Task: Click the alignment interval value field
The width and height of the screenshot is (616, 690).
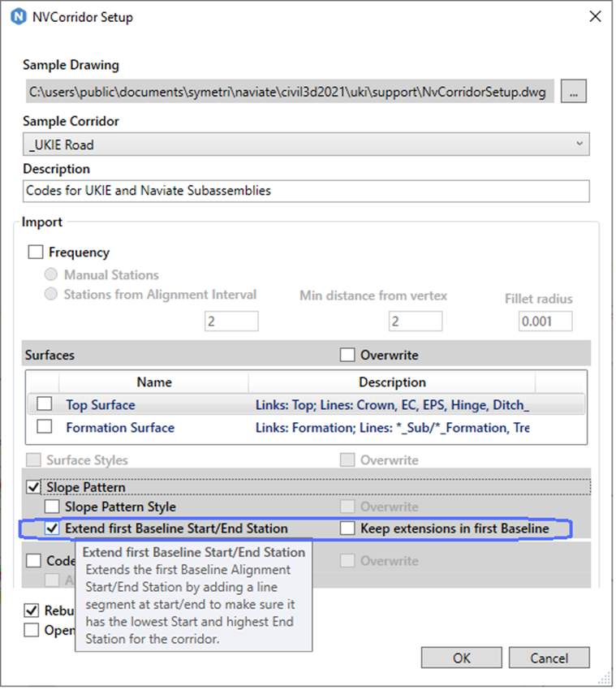Action: pos(231,321)
